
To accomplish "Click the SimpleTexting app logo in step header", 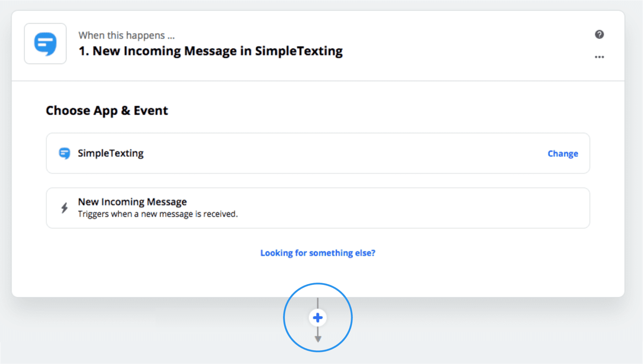I will [45, 44].
